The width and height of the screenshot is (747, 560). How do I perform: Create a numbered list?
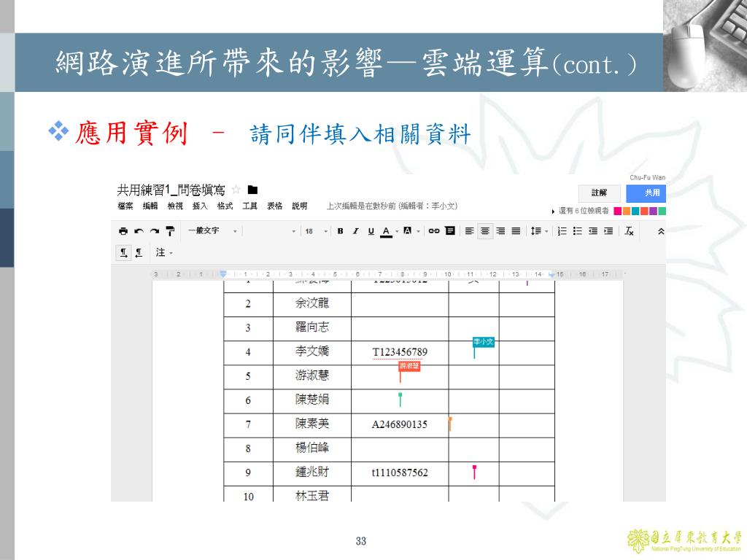[x=562, y=231]
